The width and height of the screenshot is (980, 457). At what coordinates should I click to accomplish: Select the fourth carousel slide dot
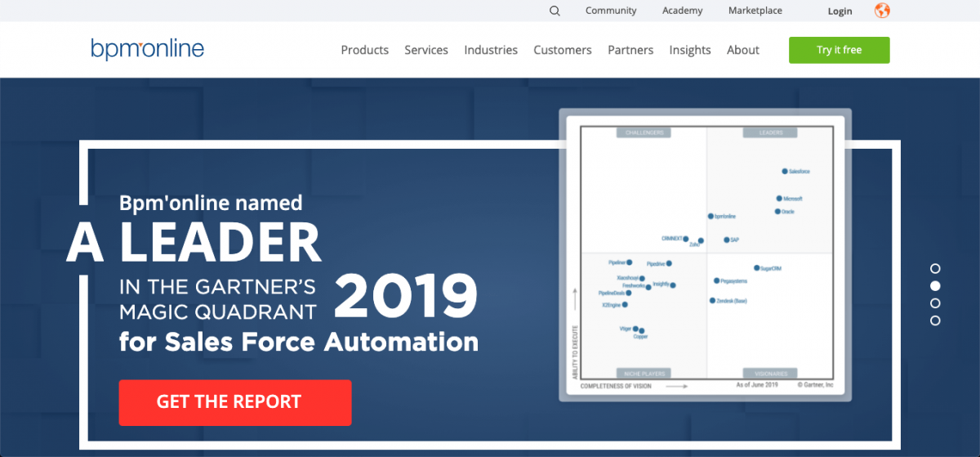point(935,320)
